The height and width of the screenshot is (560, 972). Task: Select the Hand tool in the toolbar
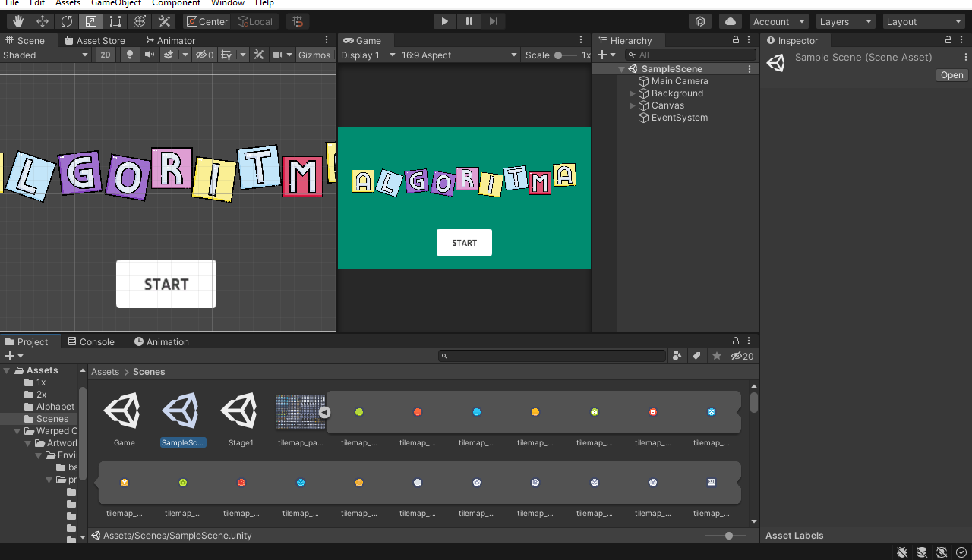click(x=18, y=21)
